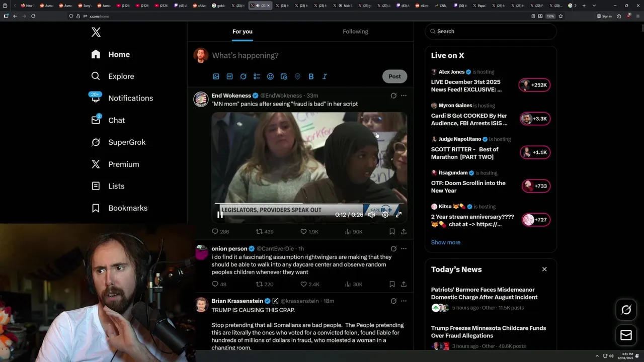The image size is (644, 362).
Task: Click Grok icon on Brian Krassenstein post
Action: (393, 301)
